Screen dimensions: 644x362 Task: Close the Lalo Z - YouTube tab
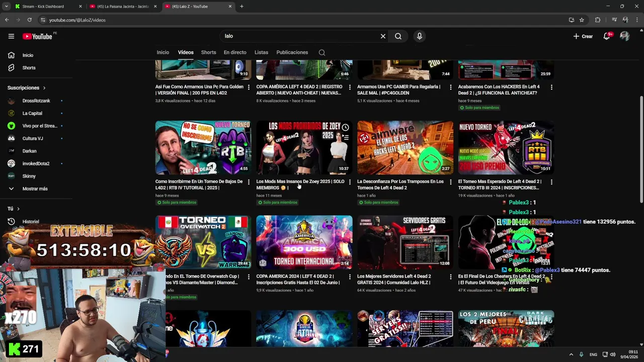click(x=230, y=7)
